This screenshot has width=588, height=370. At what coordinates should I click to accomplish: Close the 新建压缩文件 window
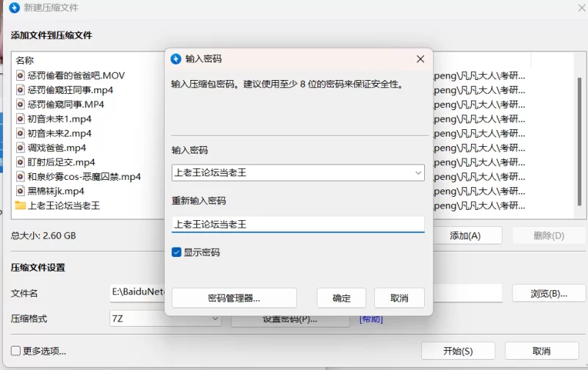pyautogui.click(x=582, y=7)
